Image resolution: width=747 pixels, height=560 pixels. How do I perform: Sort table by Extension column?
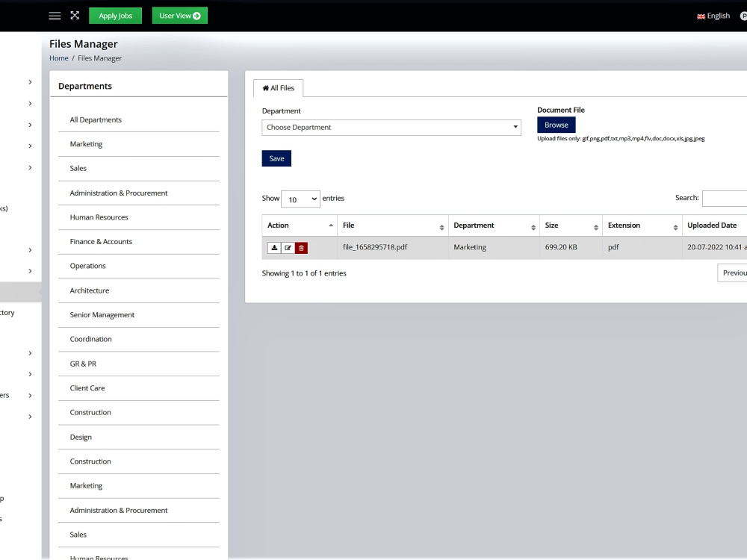click(642, 225)
